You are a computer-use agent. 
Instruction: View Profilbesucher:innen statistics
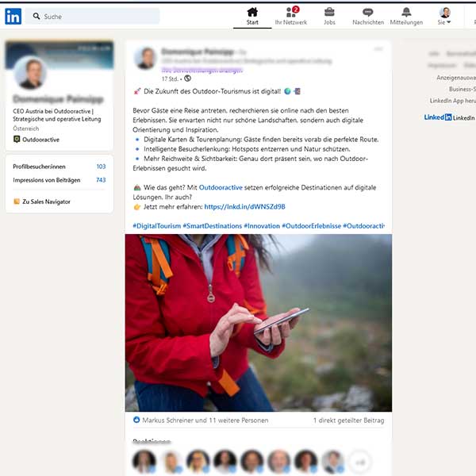pyautogui.click(x=39, y=167)
